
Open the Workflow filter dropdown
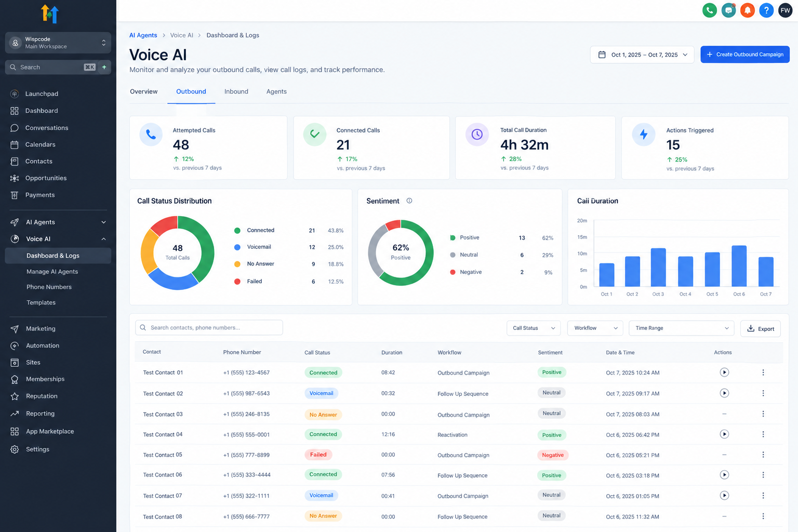tap(595, 328)
